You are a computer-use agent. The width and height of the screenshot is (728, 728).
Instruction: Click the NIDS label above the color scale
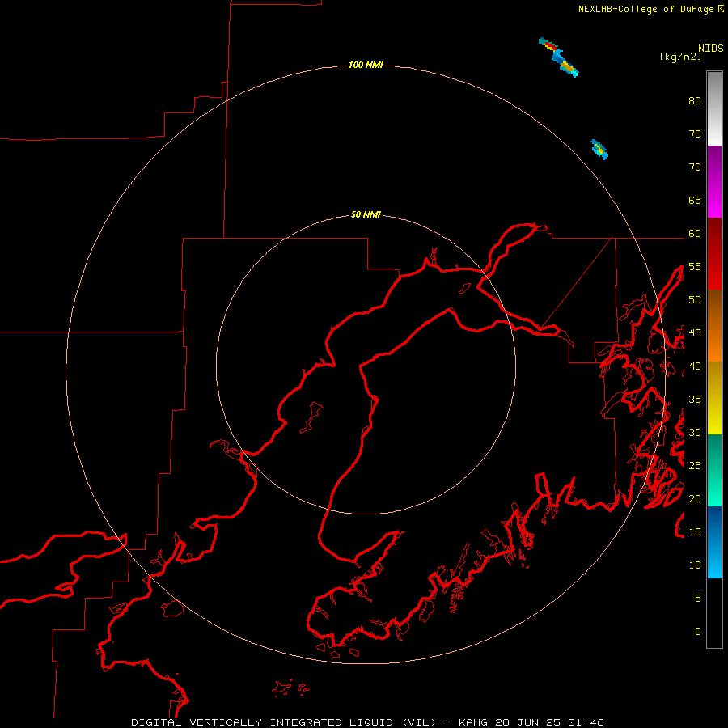pyautogui.click(x=710, y=49)
